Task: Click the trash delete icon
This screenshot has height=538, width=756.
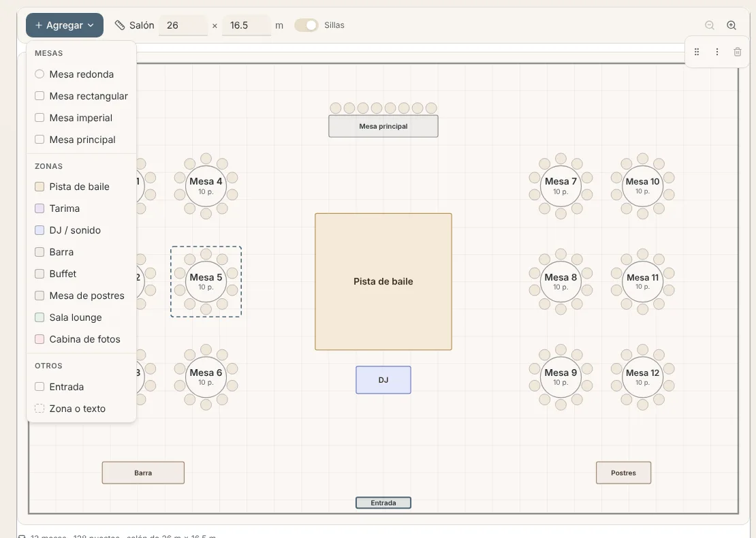Action: [737, 52]
